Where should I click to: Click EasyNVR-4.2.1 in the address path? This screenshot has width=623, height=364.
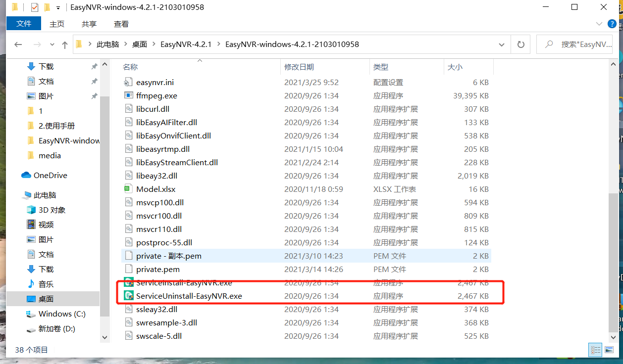(x=186, y=45)
